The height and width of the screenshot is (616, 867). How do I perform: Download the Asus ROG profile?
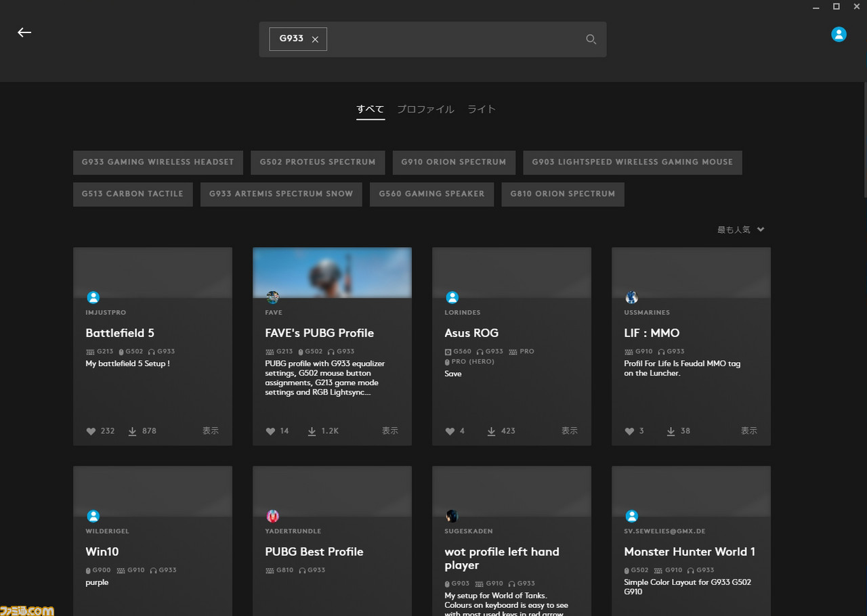tap(491, 431)
